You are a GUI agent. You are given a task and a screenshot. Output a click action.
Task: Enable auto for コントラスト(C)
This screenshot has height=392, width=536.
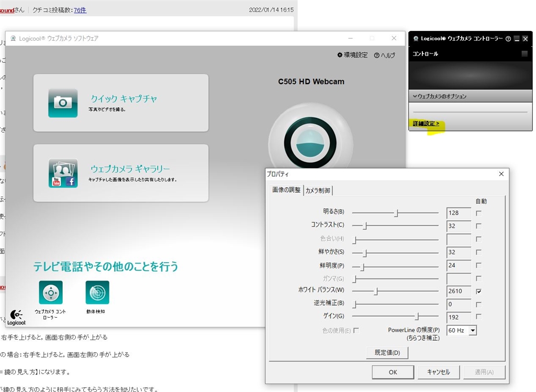coord(478,226)
